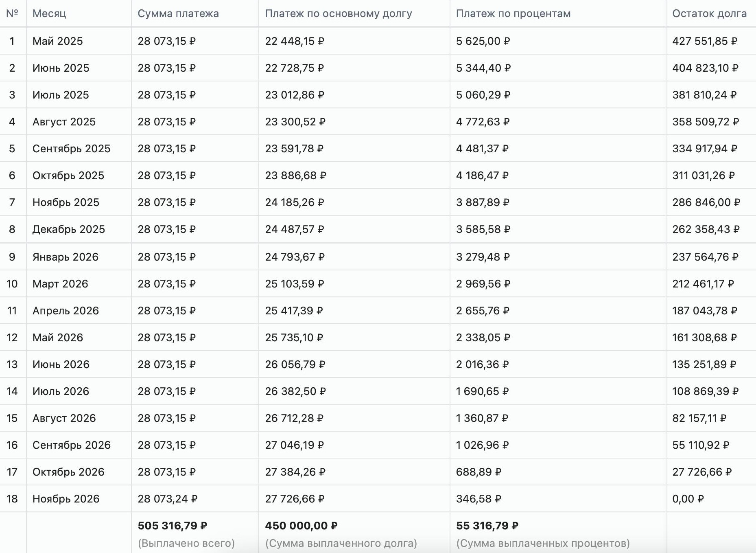Click the total interest 55 316,79 ₽
This screenshot has height=553, width=756.
487,526
